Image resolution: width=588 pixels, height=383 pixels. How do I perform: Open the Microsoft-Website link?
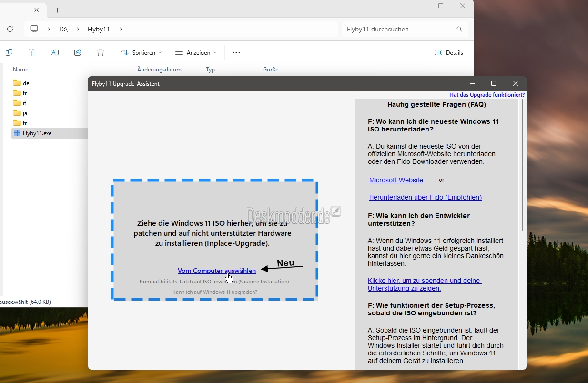click(396, 180)
